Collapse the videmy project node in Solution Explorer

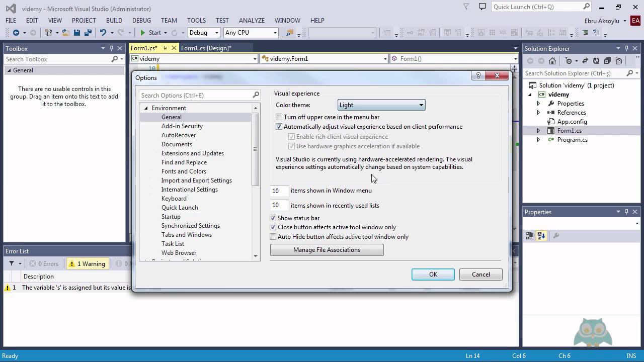530,95
